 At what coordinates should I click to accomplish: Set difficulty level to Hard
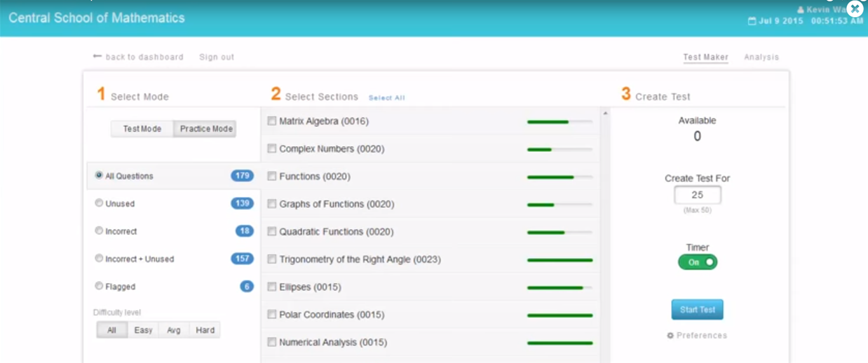coord(205,330)
